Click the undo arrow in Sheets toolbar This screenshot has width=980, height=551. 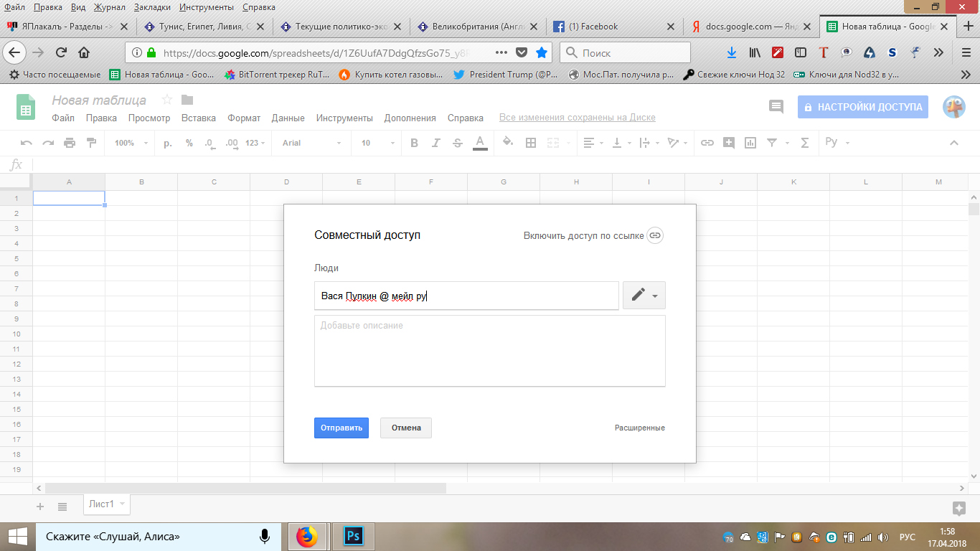point(27,143)
